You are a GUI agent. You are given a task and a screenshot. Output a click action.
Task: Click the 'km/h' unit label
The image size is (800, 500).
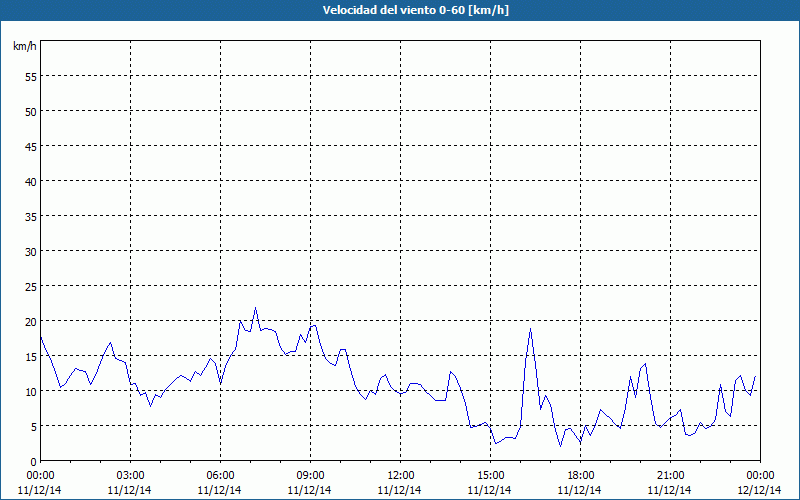25,46
